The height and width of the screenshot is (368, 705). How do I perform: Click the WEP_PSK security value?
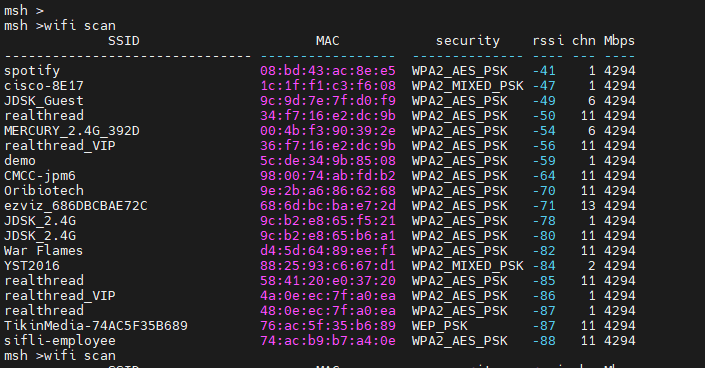439,326
